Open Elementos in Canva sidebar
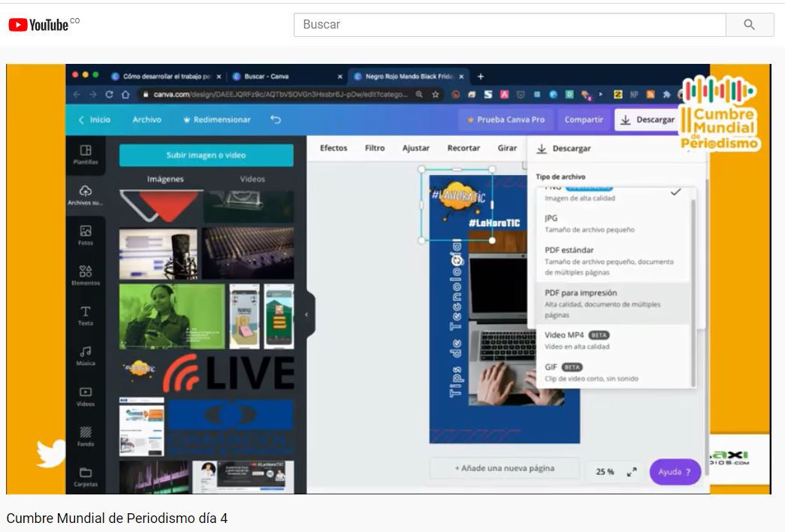 pos(86,276)
